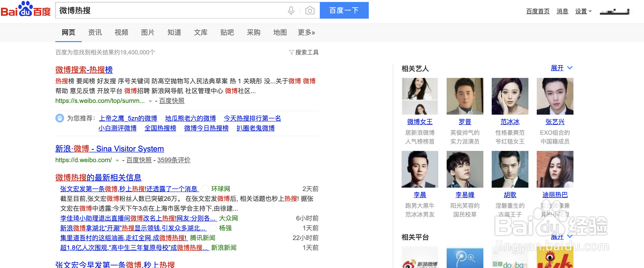Switch to the 地图 tab

[280, 32]
